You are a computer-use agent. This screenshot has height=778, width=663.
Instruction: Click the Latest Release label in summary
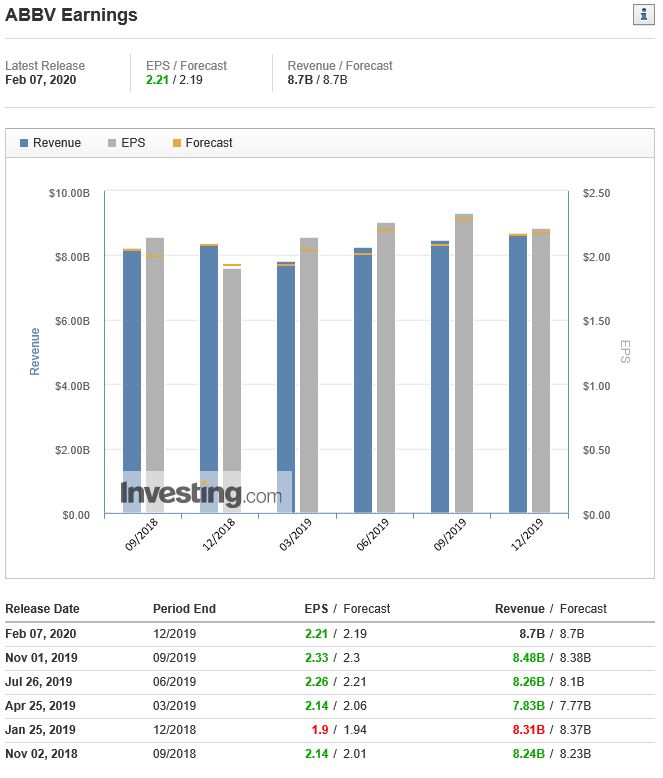click(45, 65)
